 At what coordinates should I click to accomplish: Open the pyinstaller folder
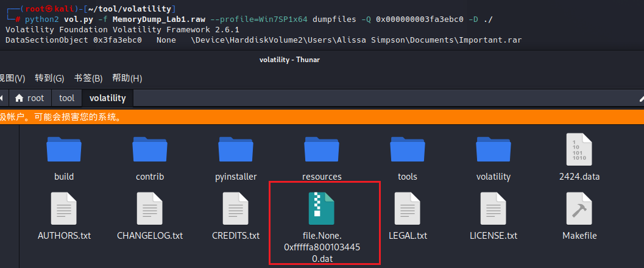236,150
